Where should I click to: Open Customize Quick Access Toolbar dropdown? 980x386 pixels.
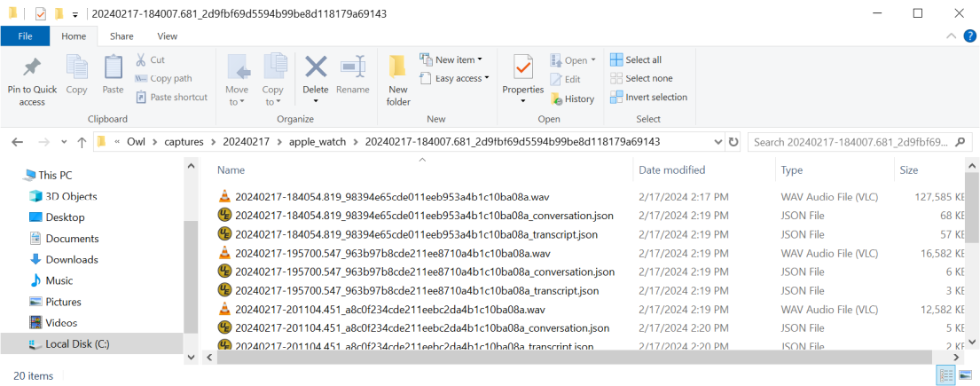coord(75,14)
